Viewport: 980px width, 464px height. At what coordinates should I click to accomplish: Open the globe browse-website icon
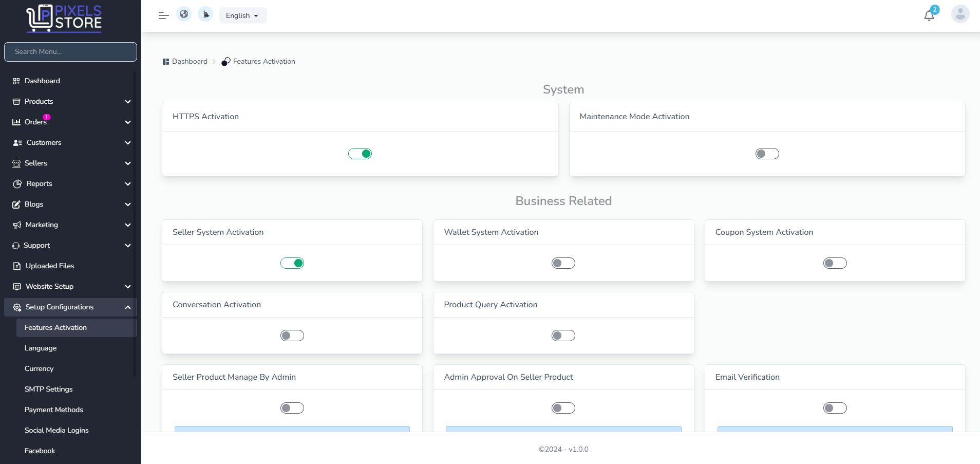[x=184, y=14]
